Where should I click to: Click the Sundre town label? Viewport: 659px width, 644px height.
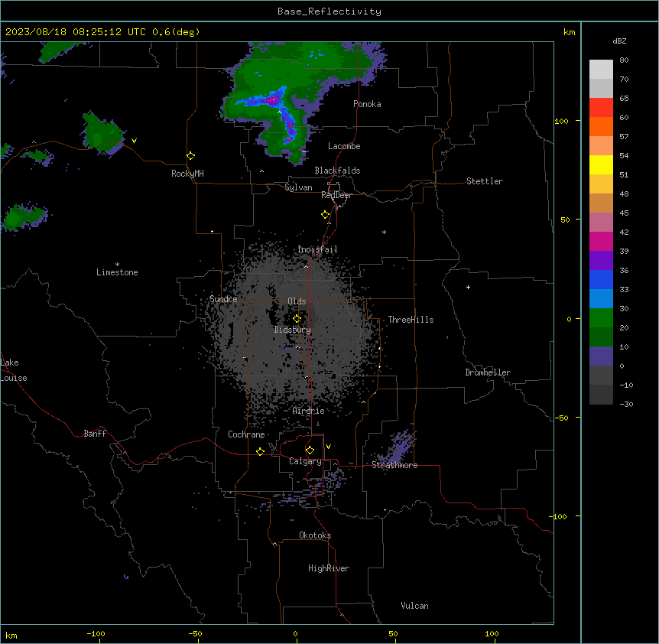(223, 299)
